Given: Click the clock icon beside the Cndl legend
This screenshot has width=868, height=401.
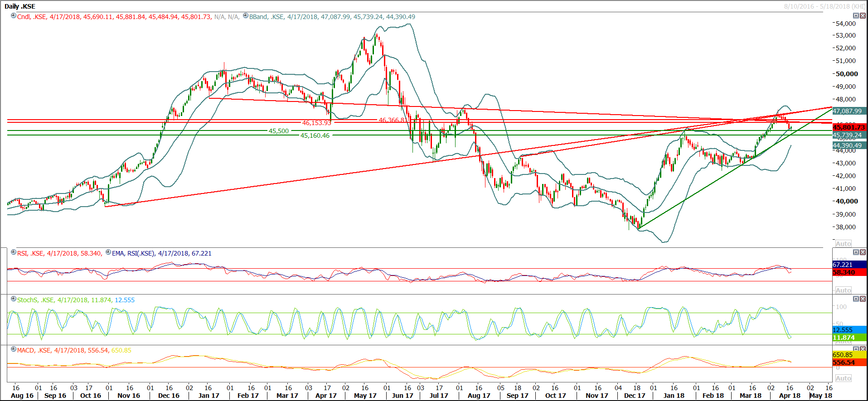Looking at the screenshot, I should (x=14, y=16).
